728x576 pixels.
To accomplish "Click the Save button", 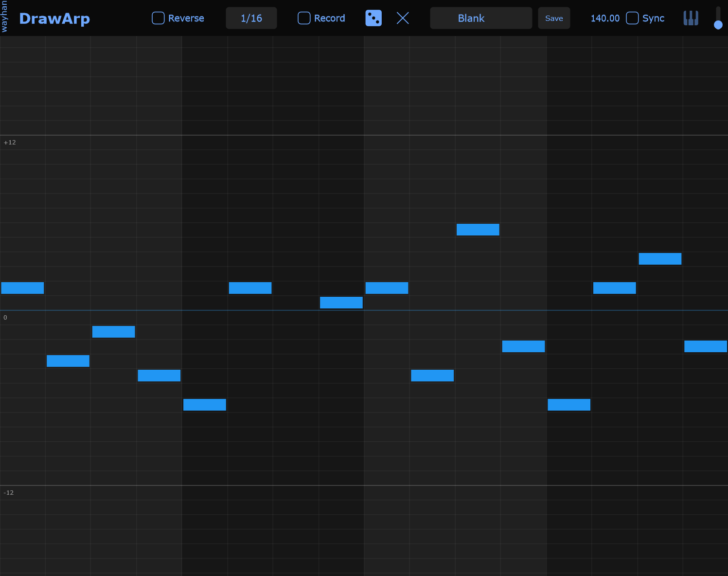I will pyautogui.click(x=554, y=18).
